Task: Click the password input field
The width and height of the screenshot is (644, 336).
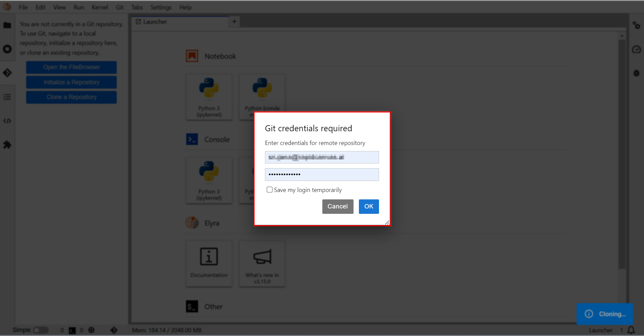Action: click(322, 175)
